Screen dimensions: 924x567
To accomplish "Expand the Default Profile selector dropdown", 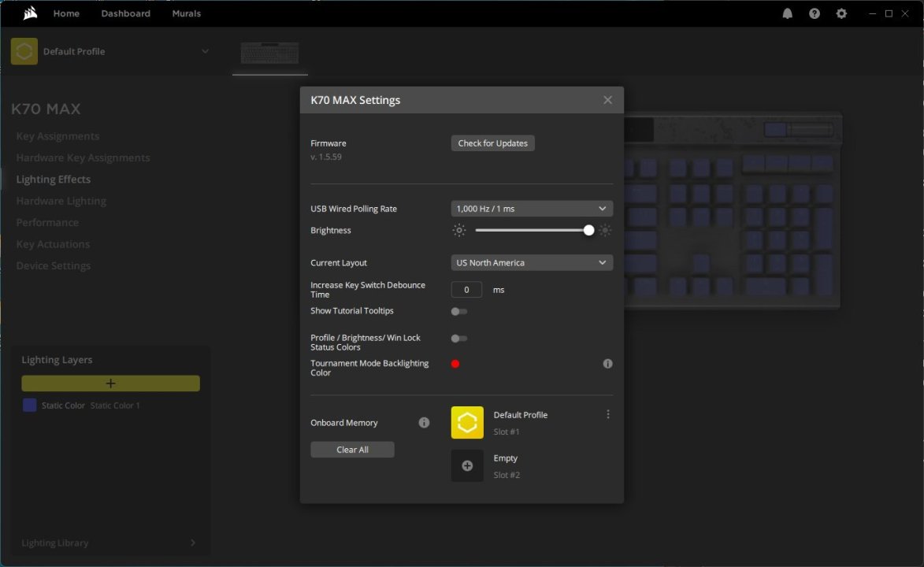I will point(205,52).
